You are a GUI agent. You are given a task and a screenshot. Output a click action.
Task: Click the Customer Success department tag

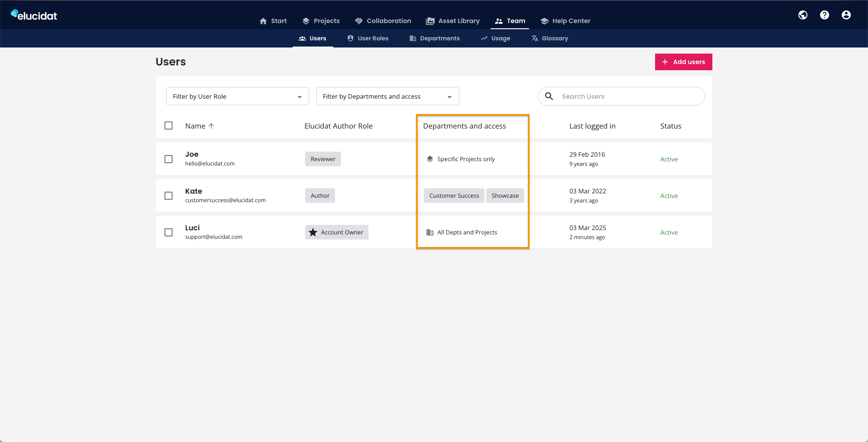454,196
